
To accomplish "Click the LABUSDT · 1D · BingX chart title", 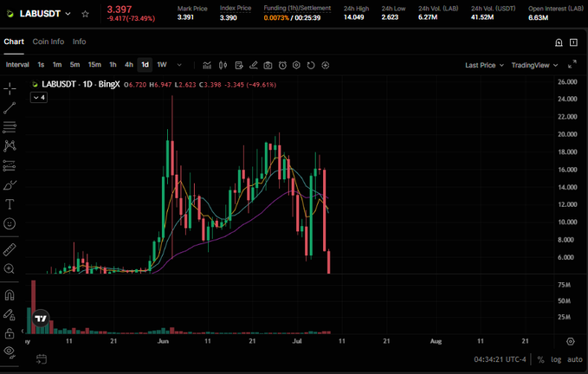I will tap(81, 84).
